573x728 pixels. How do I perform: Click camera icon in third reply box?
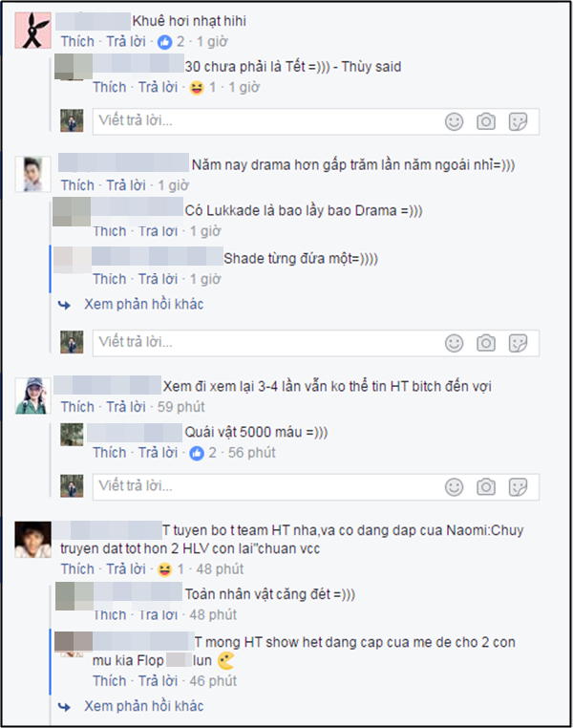click(x=486, y=487)
